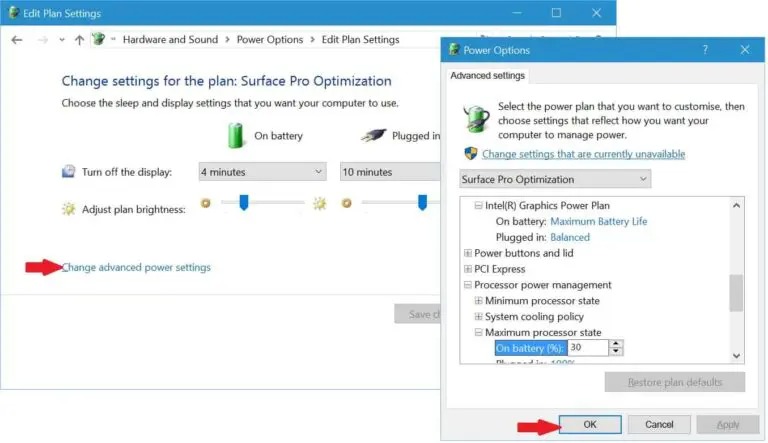Collapse Maximum processor state node
Image resolution: width=768 pixels, height=443 pixels.
pyautogui.click(x=479, y=332)
